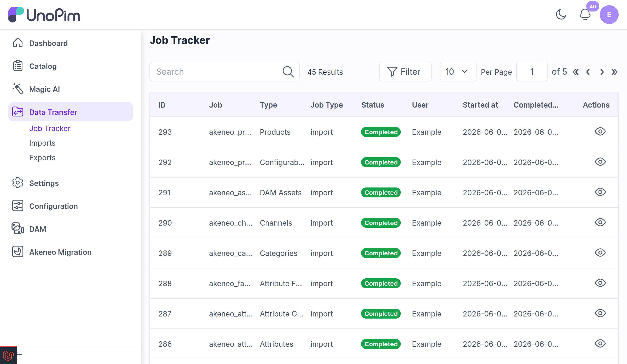Go to first page double-arrow
The height and width of the screenshot is (364, 627).
click(x=576, y=72)
